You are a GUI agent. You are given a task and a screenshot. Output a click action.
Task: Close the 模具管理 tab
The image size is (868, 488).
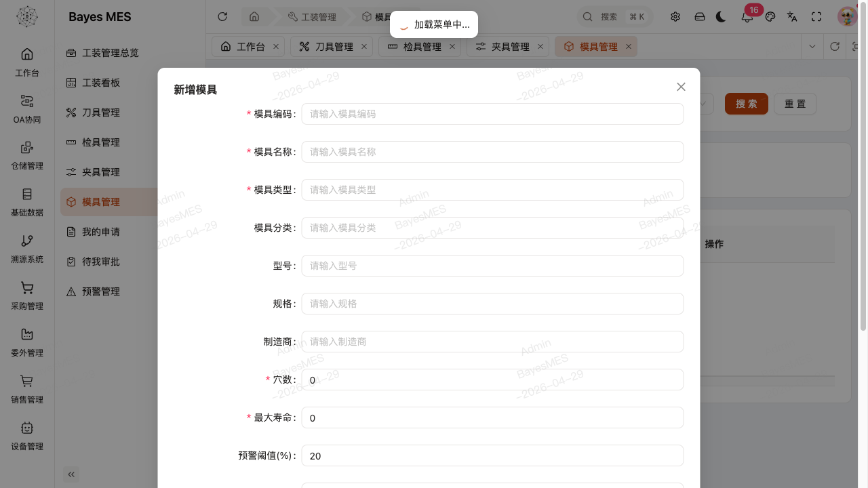point(629,47)
